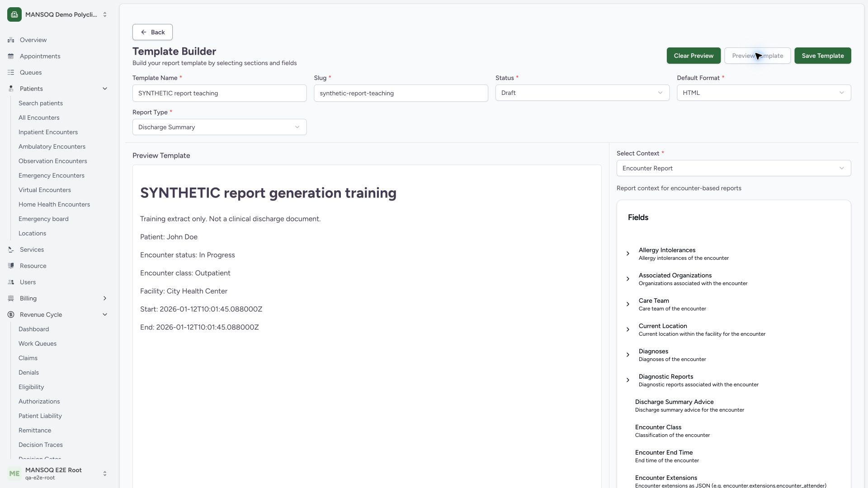Screen dimensions: 868x488
Task: Click the Users icon in sidebar
Action: tap(11, 282)
